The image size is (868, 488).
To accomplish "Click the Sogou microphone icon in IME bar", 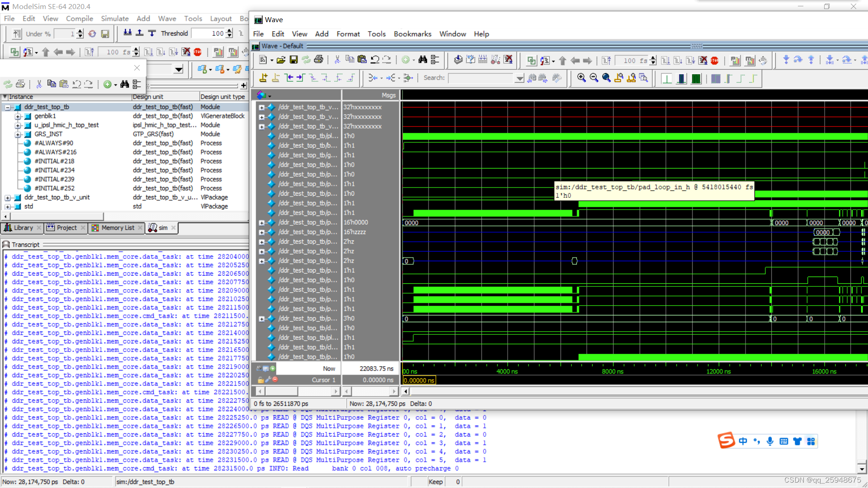I will [770, 441].
